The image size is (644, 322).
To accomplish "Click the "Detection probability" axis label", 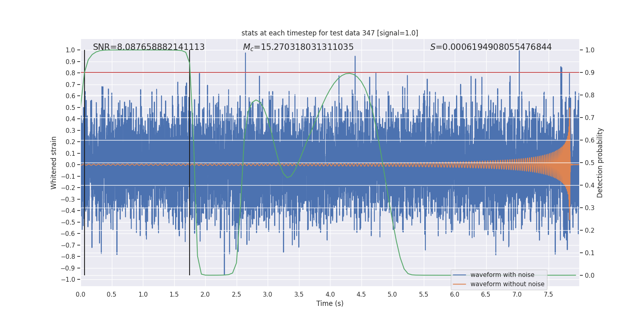I will (600, 163).
